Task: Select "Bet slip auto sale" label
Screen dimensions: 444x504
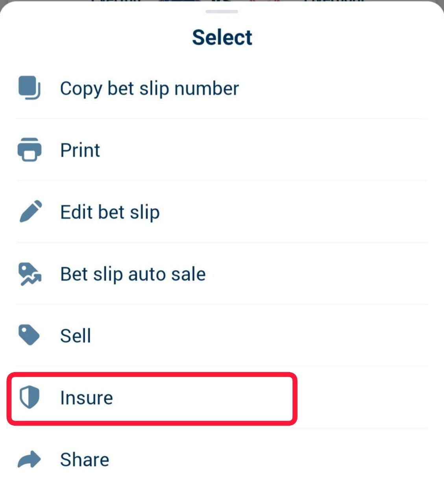Action: pos(133,274)
